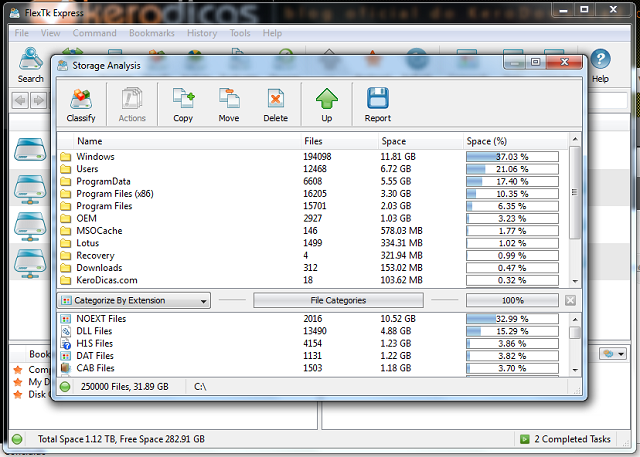640x457 pixels.
Task: Click the NOEXT Files category icon
Action: click(x=65, y=319)
